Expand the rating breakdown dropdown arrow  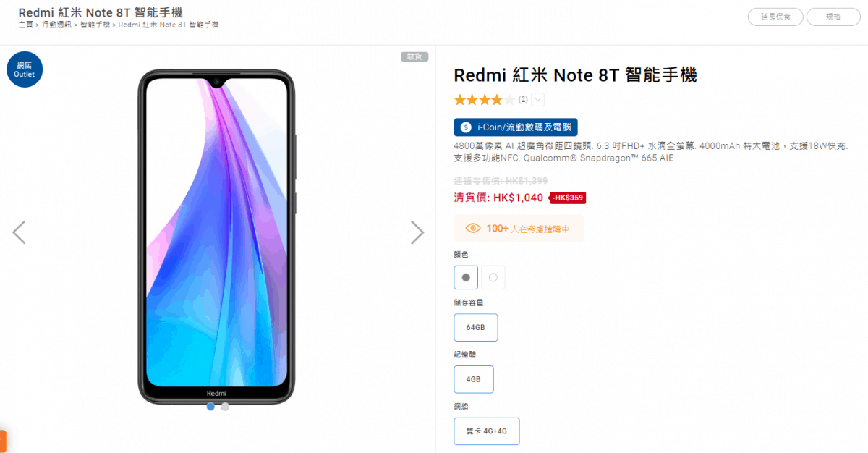pos(537,100)
